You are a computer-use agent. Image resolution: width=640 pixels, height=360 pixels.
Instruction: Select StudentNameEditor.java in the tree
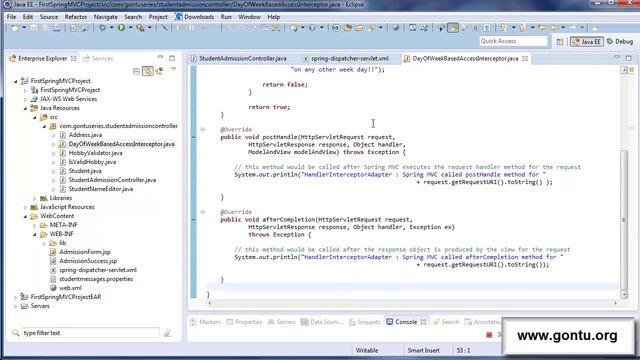[100, 189]
